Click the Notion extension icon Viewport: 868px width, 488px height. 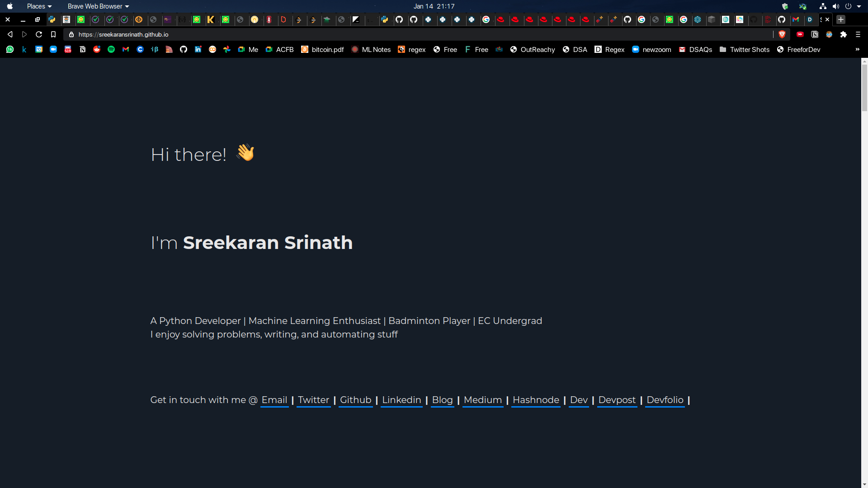[x=815, y=34]
